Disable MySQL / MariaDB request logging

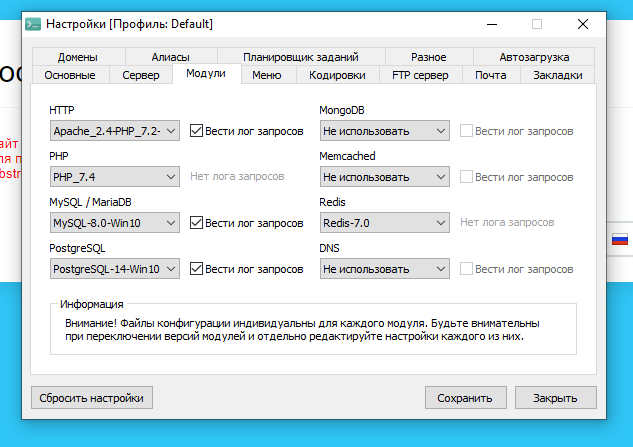click(197, 223)
